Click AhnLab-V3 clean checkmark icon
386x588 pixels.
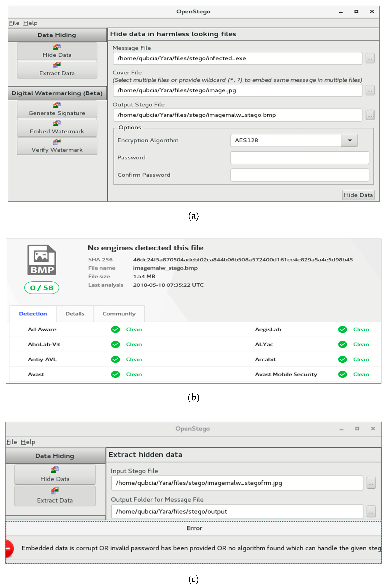[115, 344]
